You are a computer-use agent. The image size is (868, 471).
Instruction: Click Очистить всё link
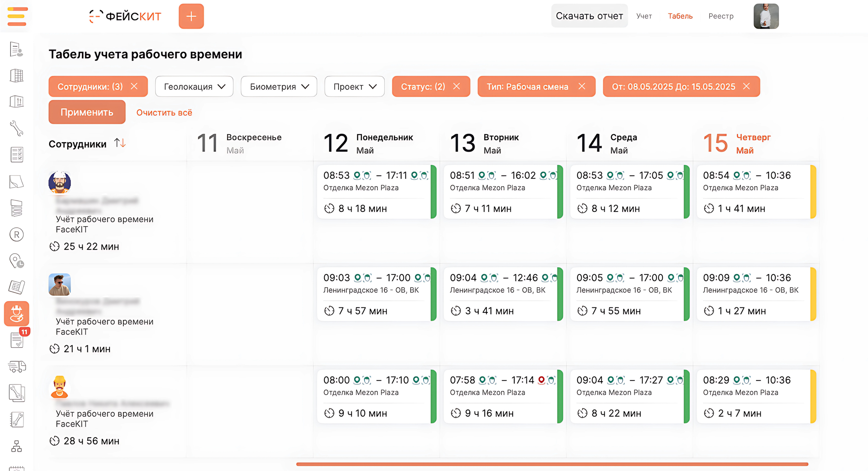164,113
